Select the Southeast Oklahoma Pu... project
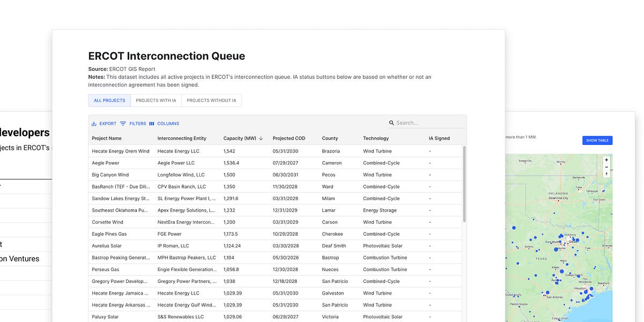This screenshot has height=322, width=644. [x=121, y=210]
